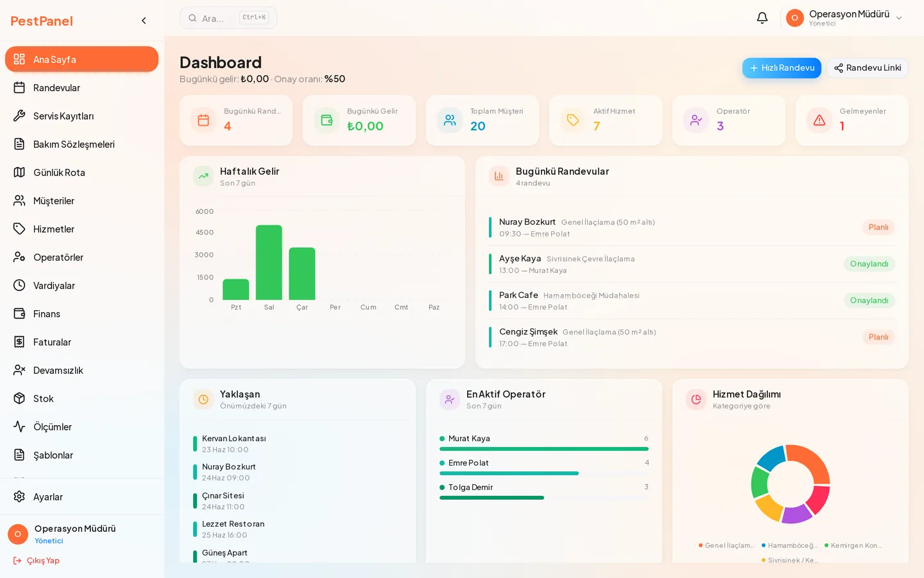Click the Toplam Müşteri users card icon
This screenshot has height=578, width=924.
450,120
